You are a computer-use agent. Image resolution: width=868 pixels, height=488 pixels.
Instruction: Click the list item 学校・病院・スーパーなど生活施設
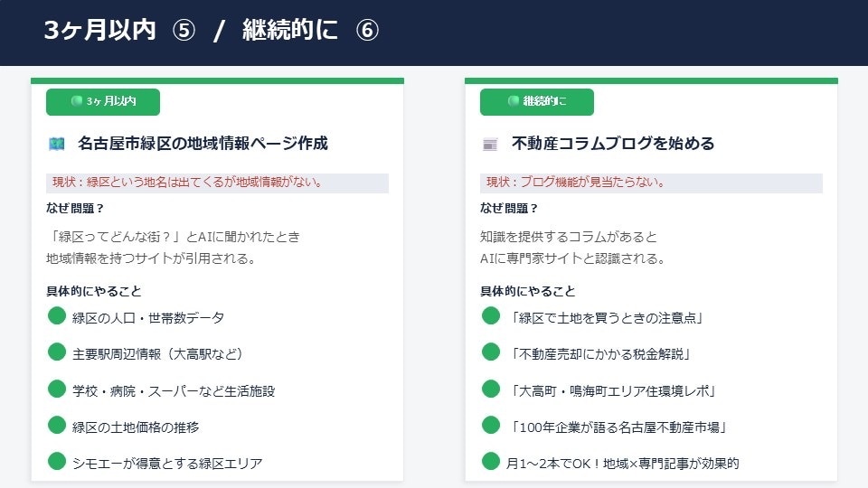coord(174,391)
